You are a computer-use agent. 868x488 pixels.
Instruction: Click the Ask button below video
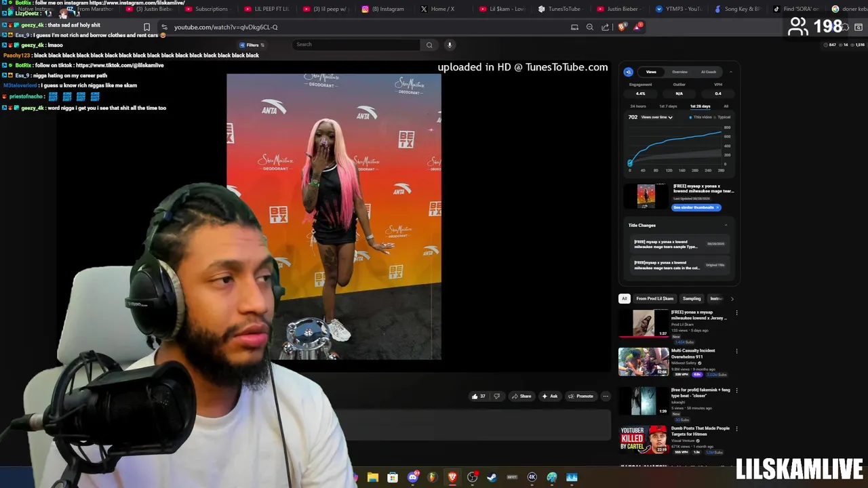click(549, 396)
